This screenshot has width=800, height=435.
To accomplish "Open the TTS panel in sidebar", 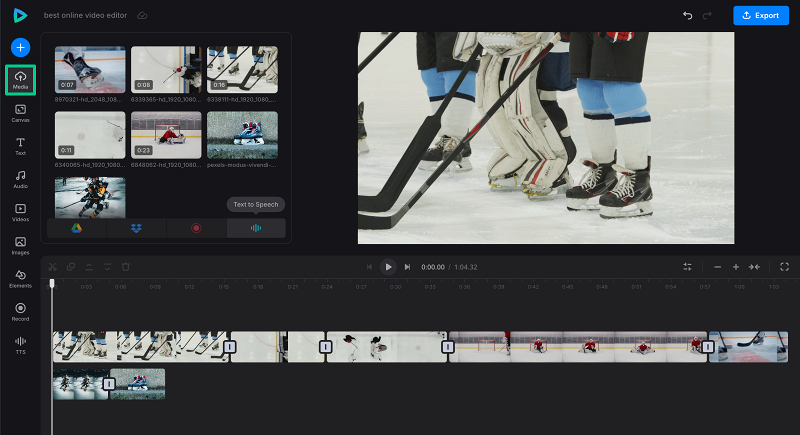I will click(x=20, y=345).
